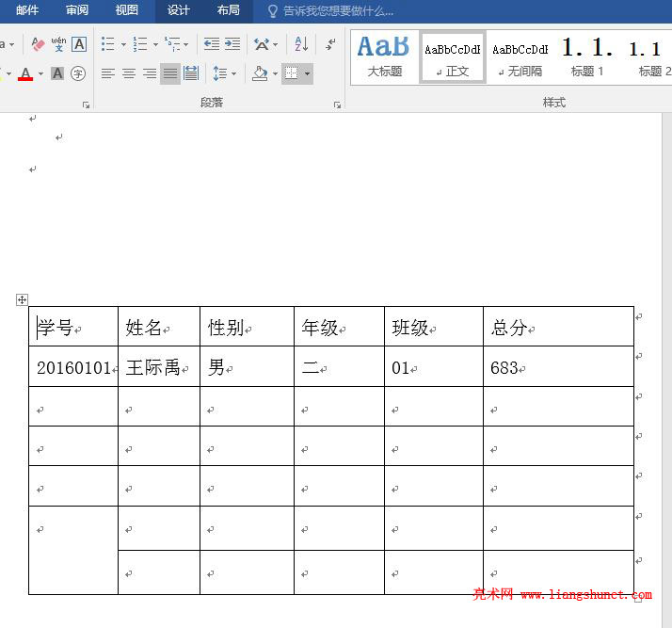Expand line spacing dropdown arrow
The width and height of the screenshot is (672, 628).
click(234, 74)
